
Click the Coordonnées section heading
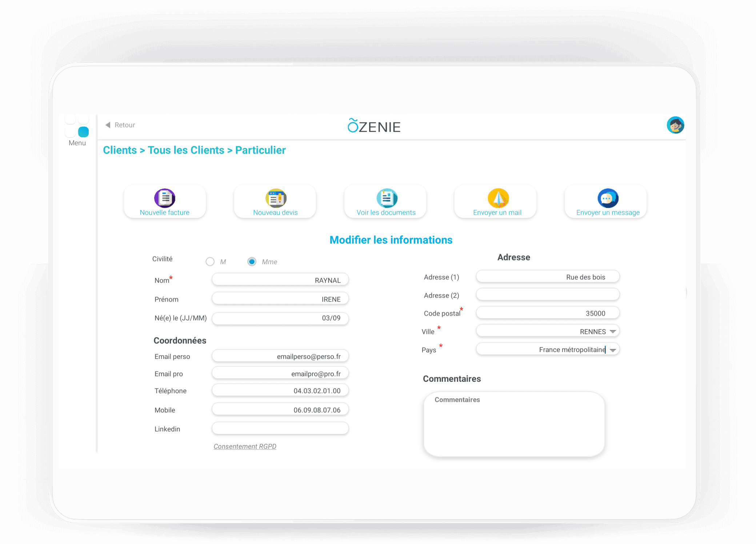point(180,341)
